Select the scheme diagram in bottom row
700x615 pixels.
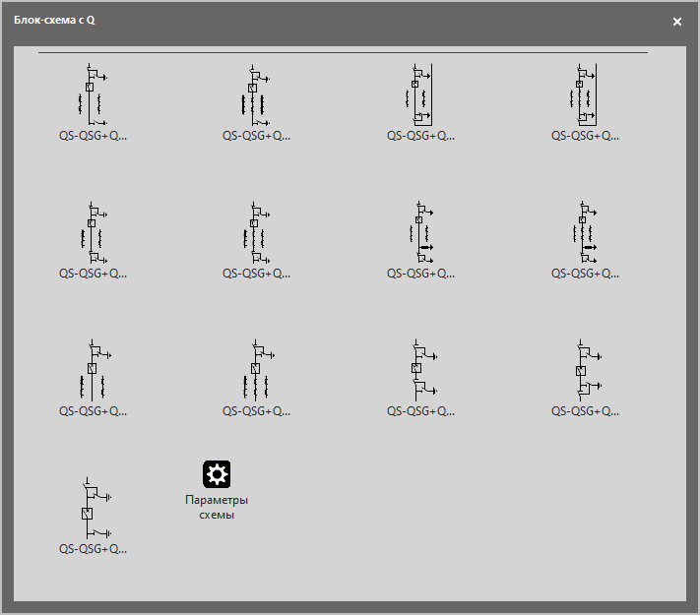92,508
